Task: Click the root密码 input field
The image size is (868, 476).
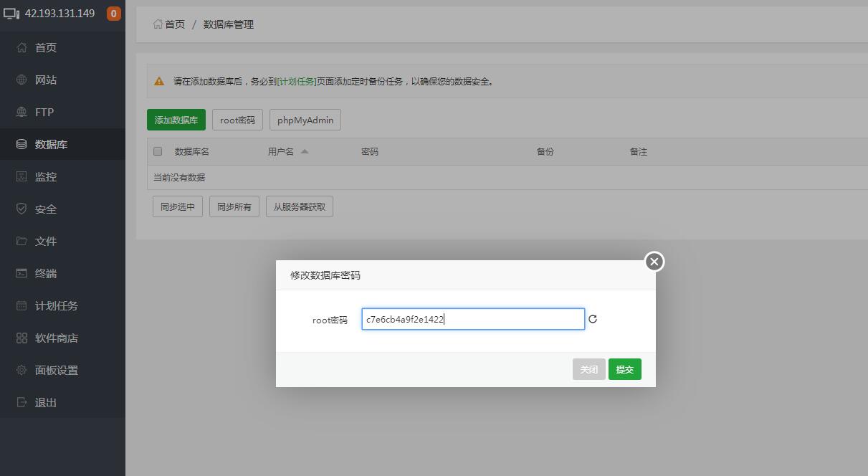Action: click(473, 319)
